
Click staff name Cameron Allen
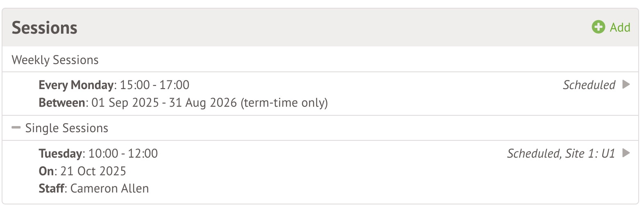(x=109, y=188)
